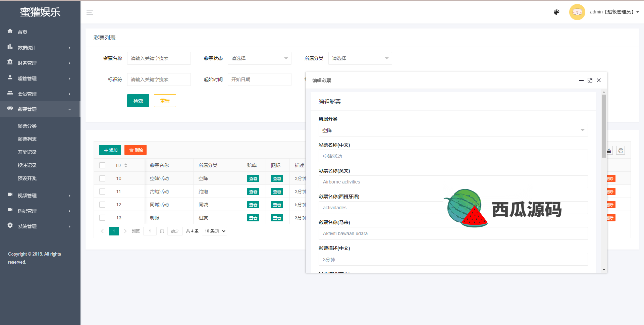Toggle the select-all checkbox in table header
The width and height of the screenshot is (644, 325).
(102, 165)
